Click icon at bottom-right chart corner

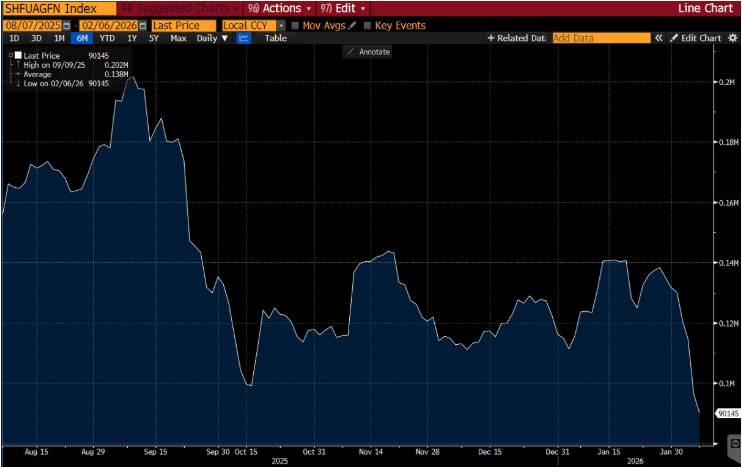coord(735,444)
